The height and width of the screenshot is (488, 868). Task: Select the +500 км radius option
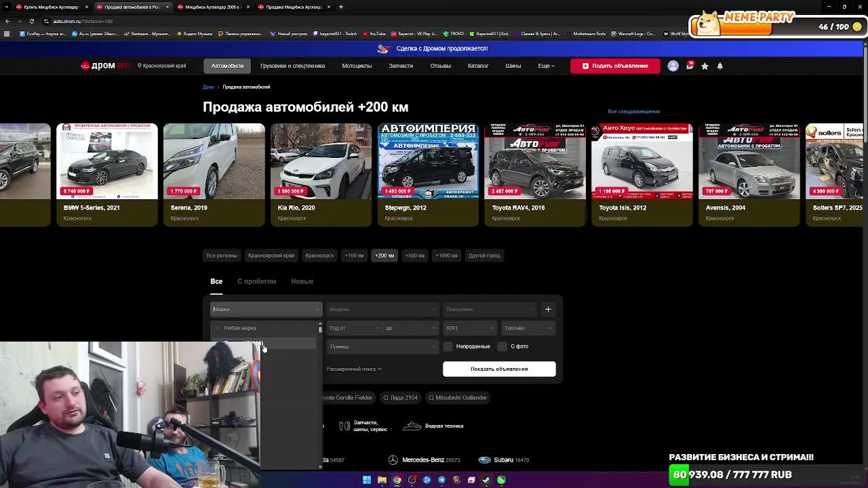coord(414,256)
